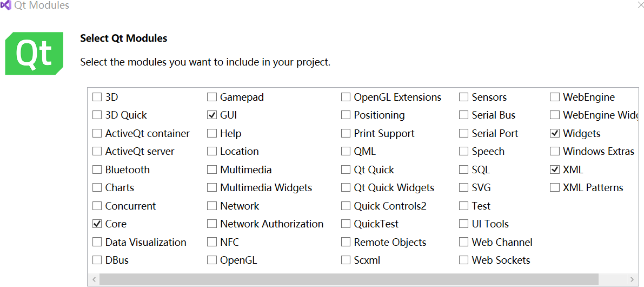
Task: Enable the 3D module checkbox
Action: [97, 97]
